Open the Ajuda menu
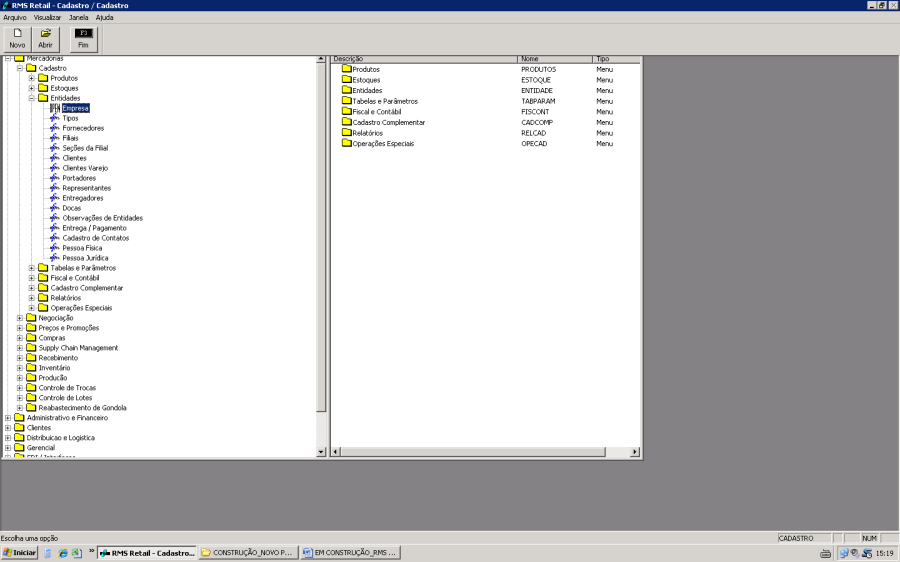Image resolution: width=900 pixels, height=562 pixels. coord(104,18)
